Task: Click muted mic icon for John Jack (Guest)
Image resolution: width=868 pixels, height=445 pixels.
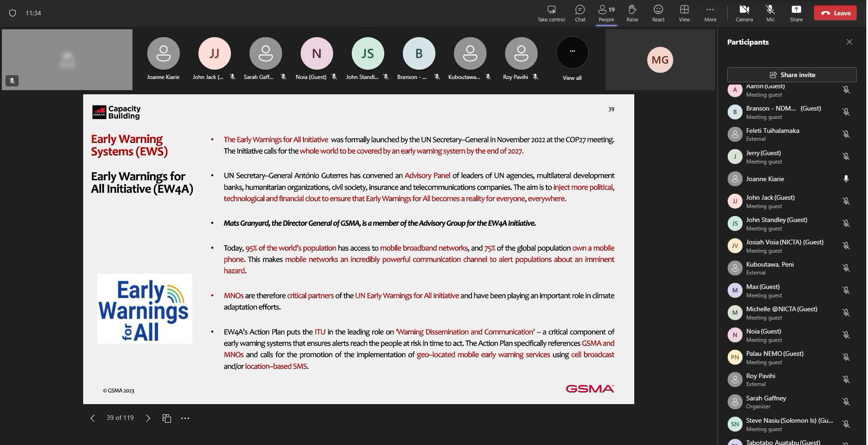Action: (x=846, y=201)
